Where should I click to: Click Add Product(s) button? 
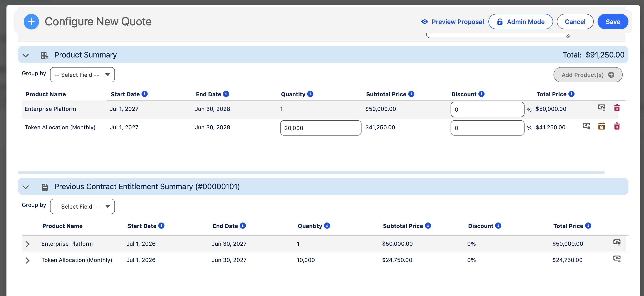tap(588, 75)
